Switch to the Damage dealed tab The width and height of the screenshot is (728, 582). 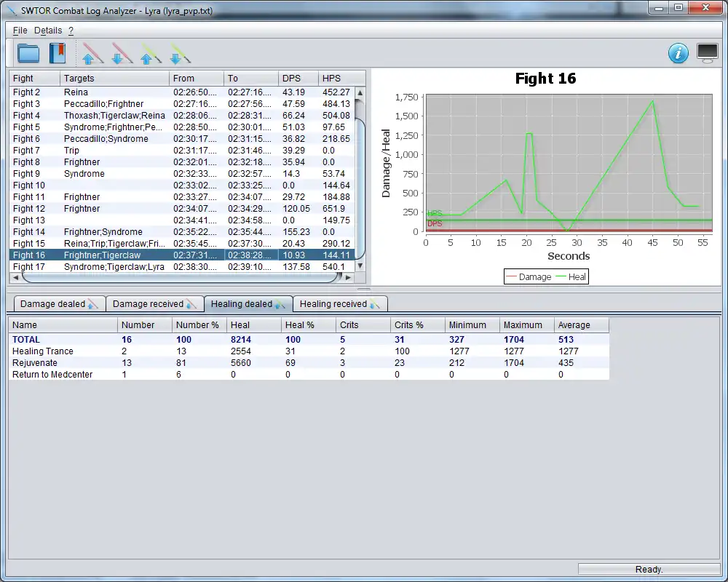(58, 304)
